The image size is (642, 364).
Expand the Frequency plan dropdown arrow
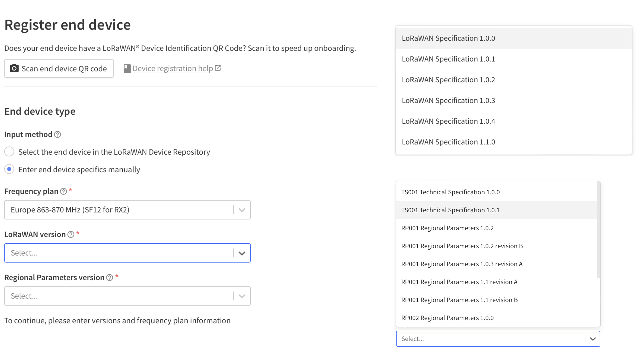click(242, 210)
